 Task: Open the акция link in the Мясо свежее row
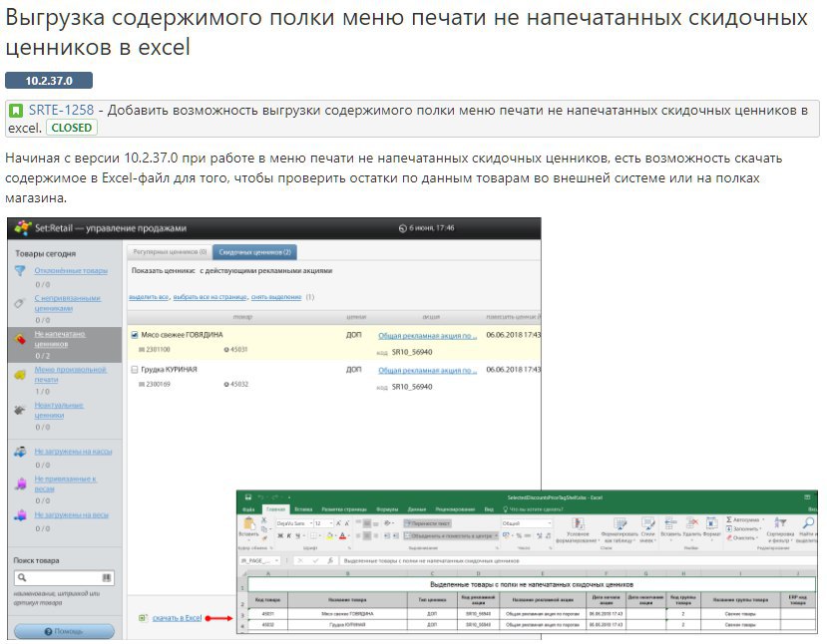[x=427, y=335]
